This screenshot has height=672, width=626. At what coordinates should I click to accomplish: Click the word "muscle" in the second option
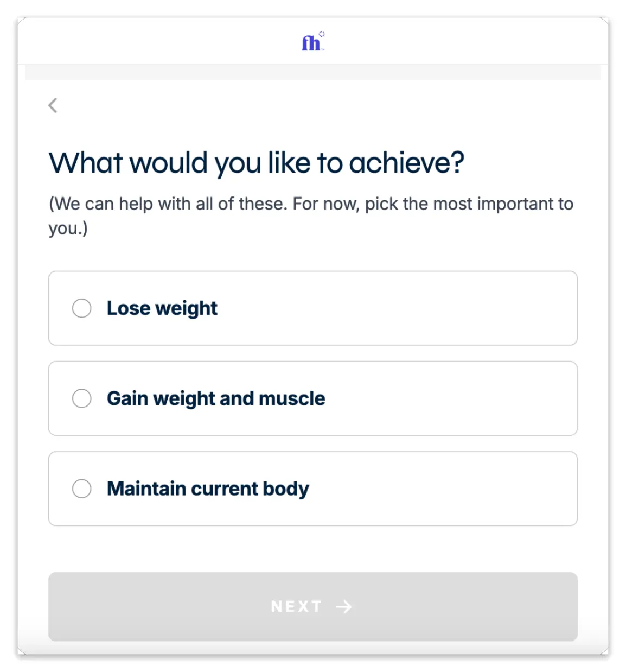pyautogui.click(x=292, y=398)
